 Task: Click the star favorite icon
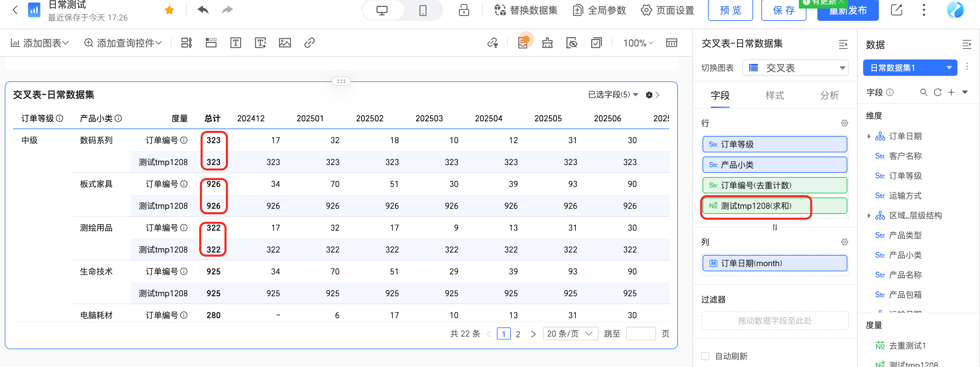coord(169,10)
